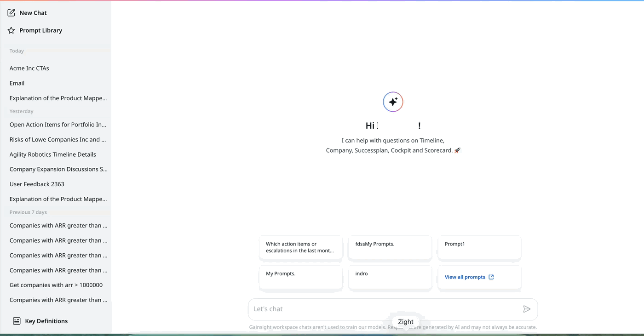This screenshot has width=644, height=336.
Task: Open the Email chat from Today
Action: pyautogui.click(x=17, y=83)
